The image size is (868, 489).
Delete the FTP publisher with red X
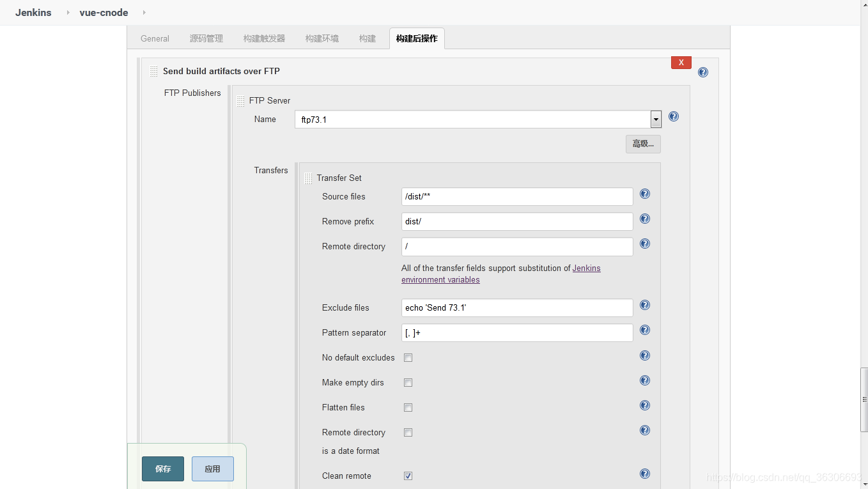681,63
